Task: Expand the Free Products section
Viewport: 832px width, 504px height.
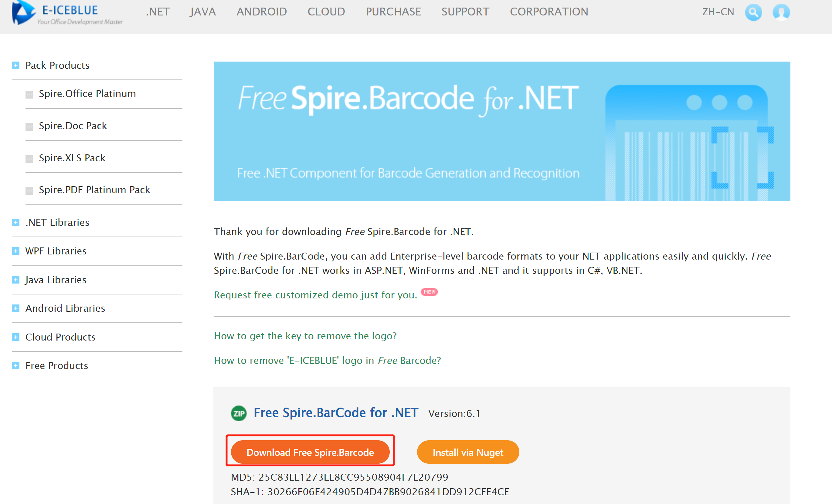Action: click(x=15, y=365)
